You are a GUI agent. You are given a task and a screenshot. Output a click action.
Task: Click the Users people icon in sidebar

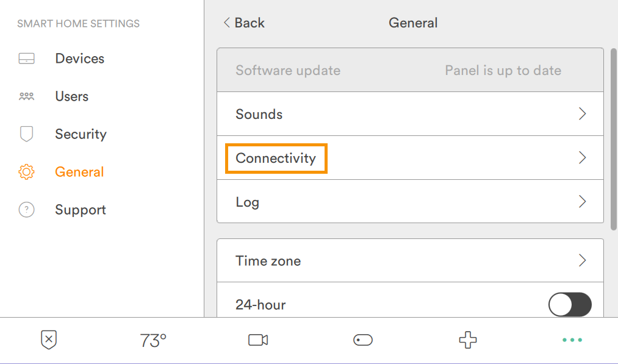pos(26,96)
